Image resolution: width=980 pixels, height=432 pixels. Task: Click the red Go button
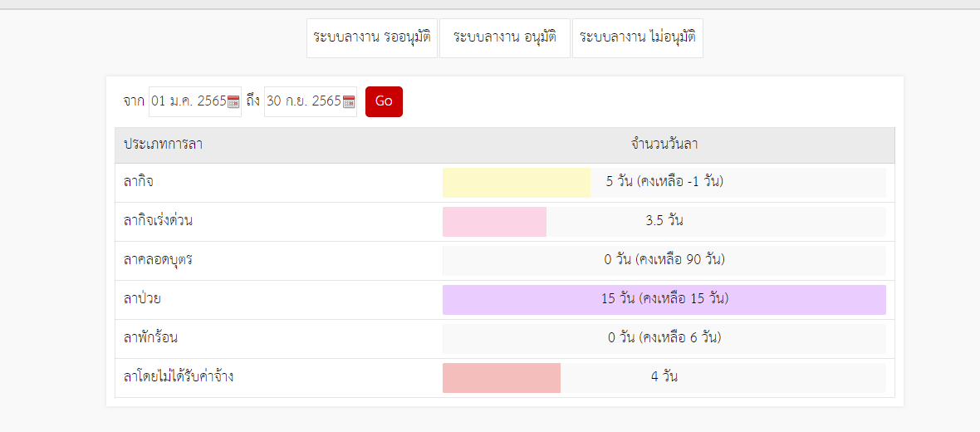[x=384, y=101]
